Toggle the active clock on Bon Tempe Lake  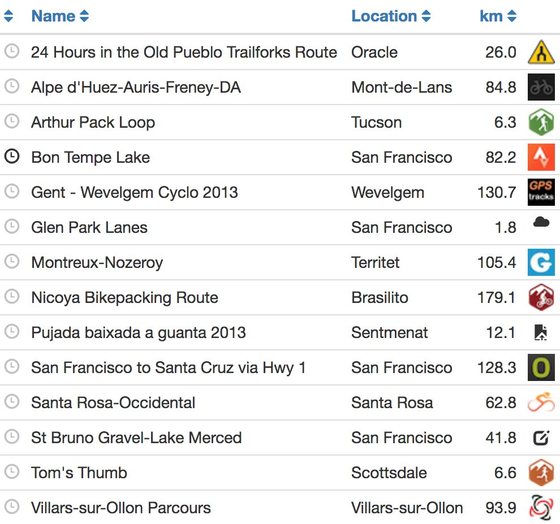(x=12, y=156)
